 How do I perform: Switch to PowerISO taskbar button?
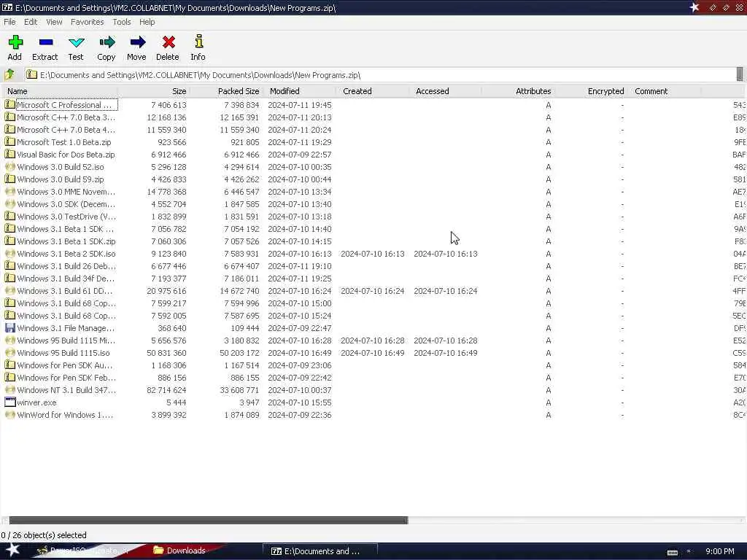tap(84, 551)
